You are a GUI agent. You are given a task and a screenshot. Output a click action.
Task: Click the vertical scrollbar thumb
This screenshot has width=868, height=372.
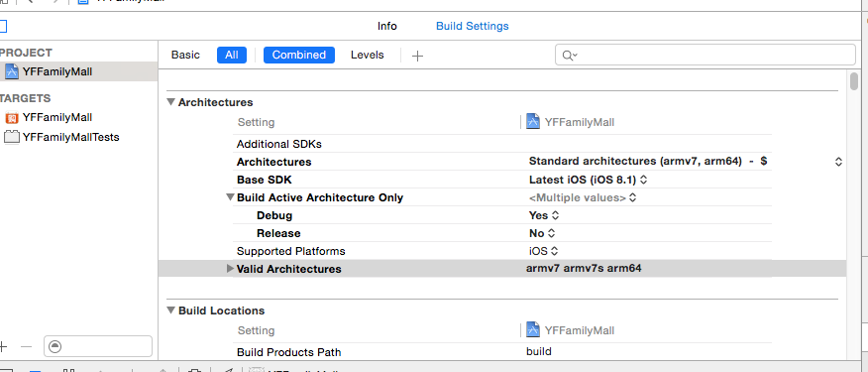click(x=854, y=81)
